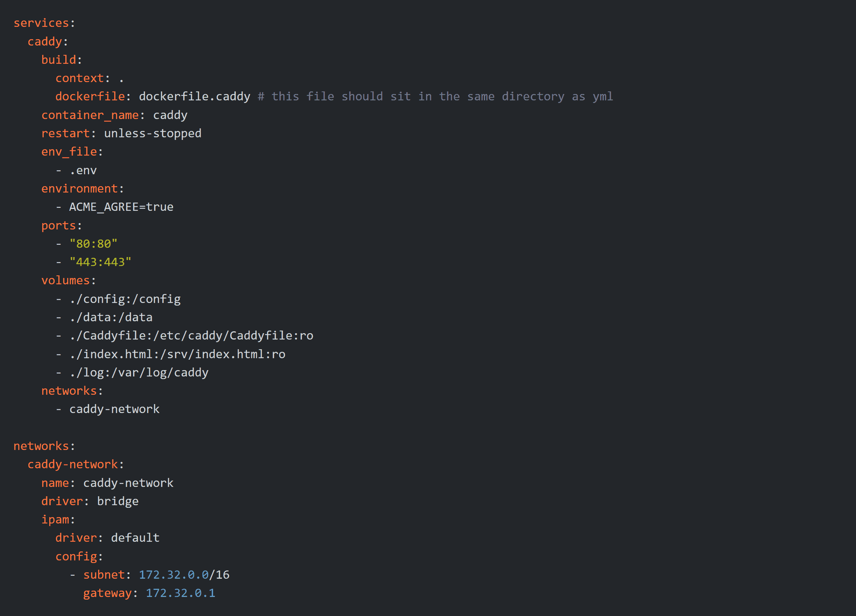Click the gray comment about same directory
Screen dimensions: 856x616
435,97
